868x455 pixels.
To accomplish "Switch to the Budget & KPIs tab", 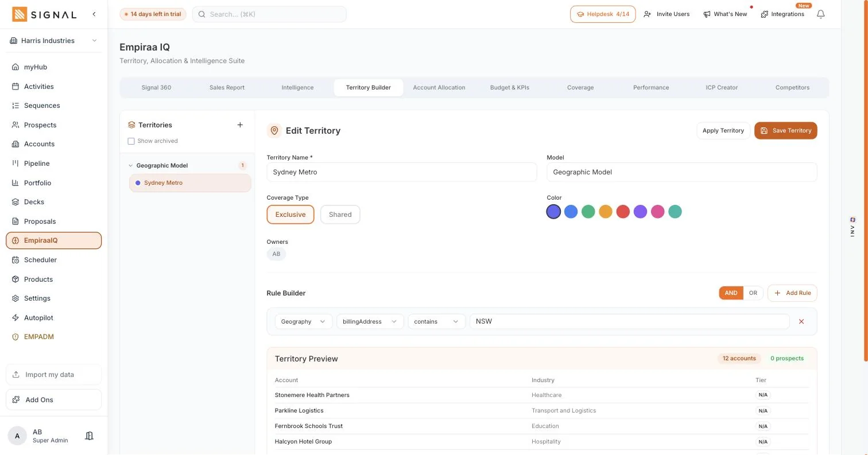I will click(510, 88).
